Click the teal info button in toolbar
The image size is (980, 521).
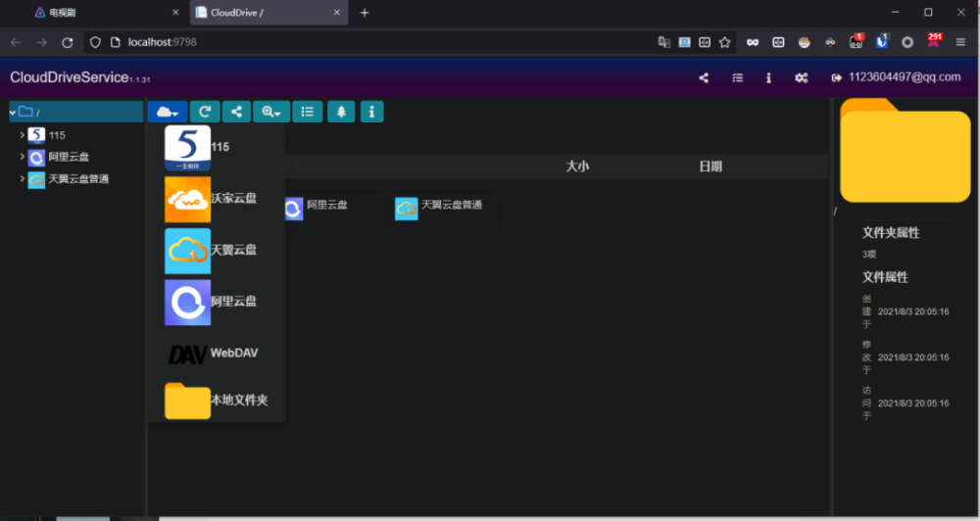(x=371, y=112)
